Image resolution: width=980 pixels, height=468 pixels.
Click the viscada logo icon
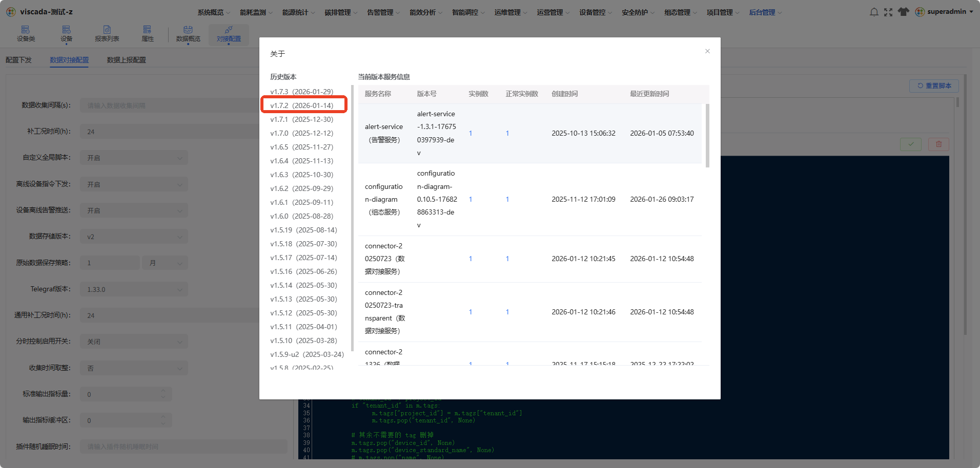(11, 12)
